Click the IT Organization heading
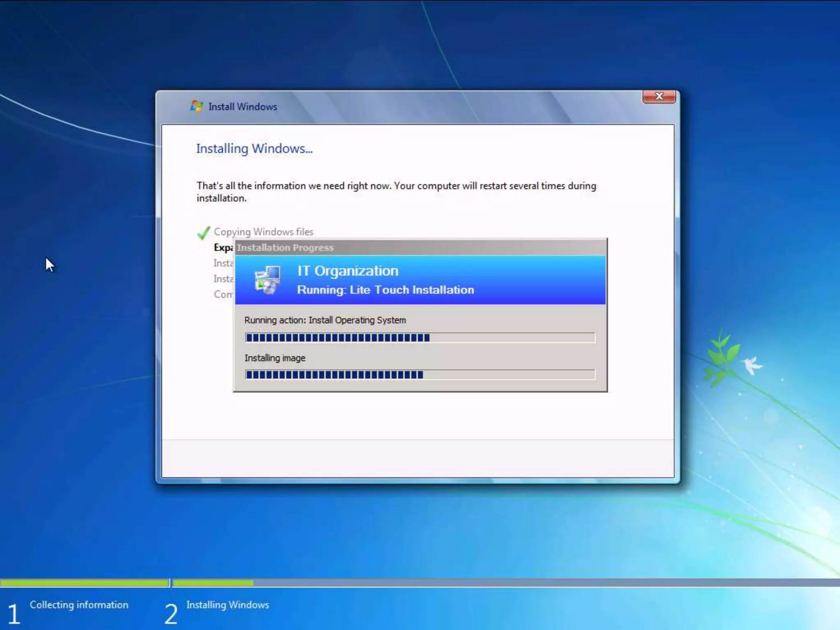 pos(348,271)
